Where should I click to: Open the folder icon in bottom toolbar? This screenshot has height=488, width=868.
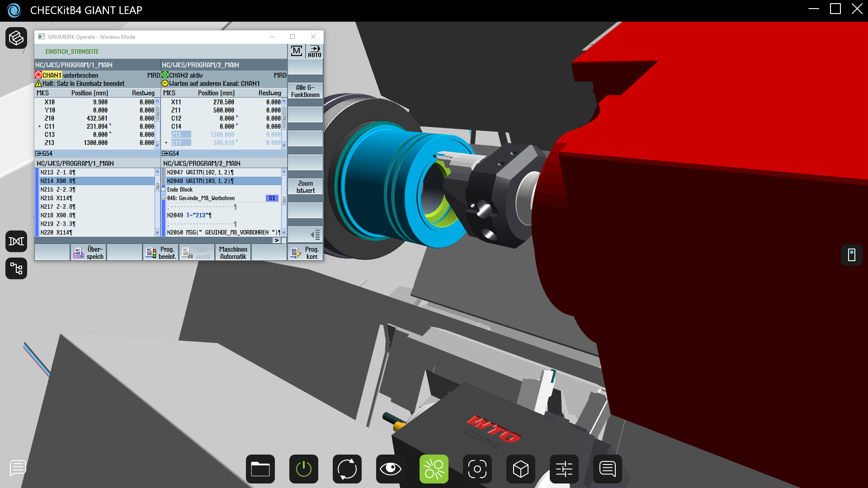(260, 469)
